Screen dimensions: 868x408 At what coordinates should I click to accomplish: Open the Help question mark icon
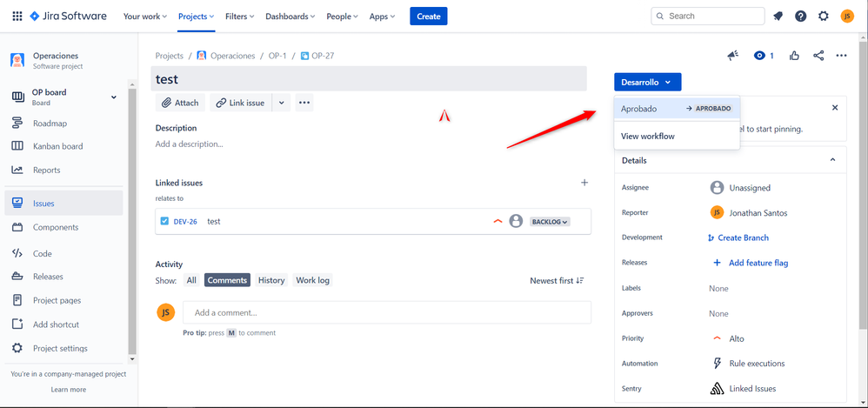click(800, 16)
